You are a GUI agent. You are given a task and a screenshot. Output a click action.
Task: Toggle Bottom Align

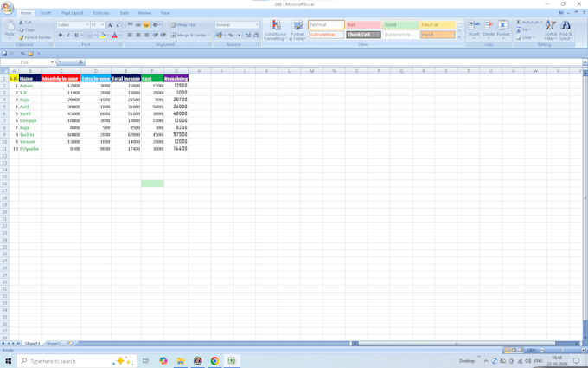coord(146,25)
